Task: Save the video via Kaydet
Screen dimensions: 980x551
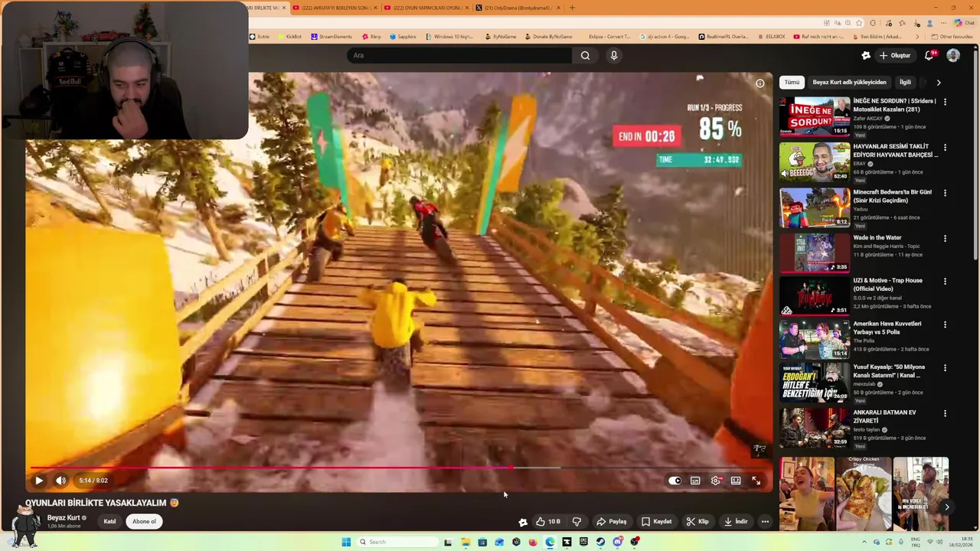Action: (x=657, y=521)
